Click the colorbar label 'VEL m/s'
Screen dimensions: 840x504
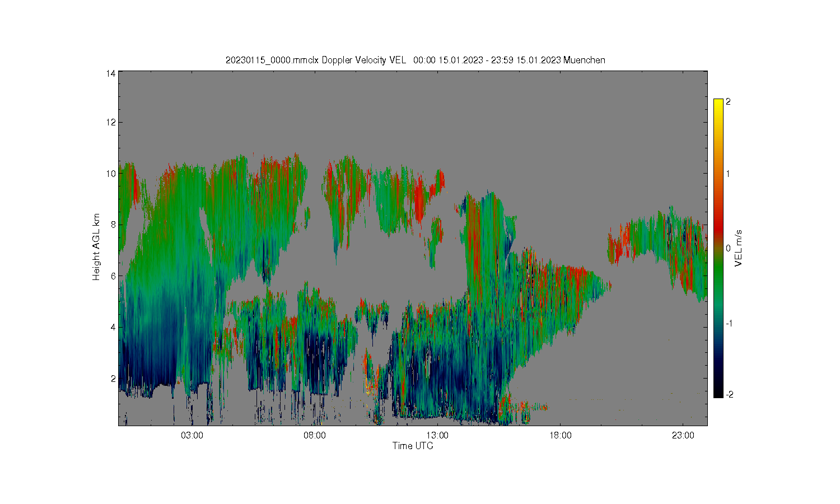point(739,248)
